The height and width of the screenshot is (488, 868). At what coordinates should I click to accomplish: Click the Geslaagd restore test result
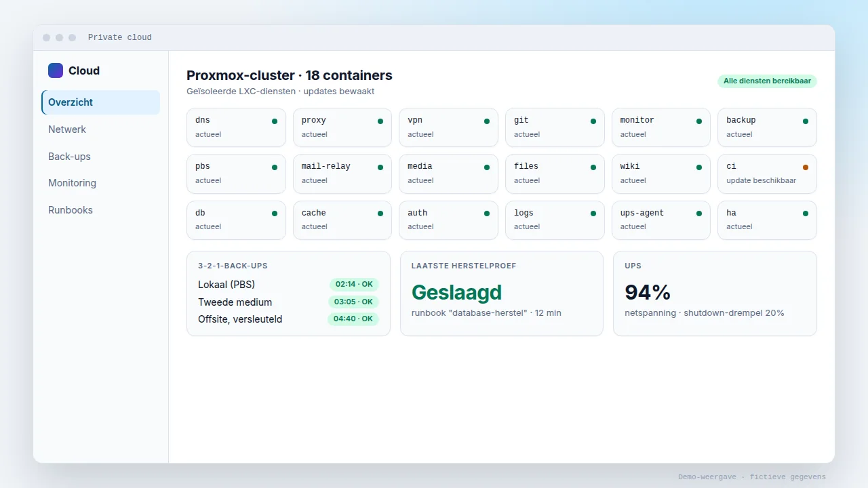click(456, 292)
